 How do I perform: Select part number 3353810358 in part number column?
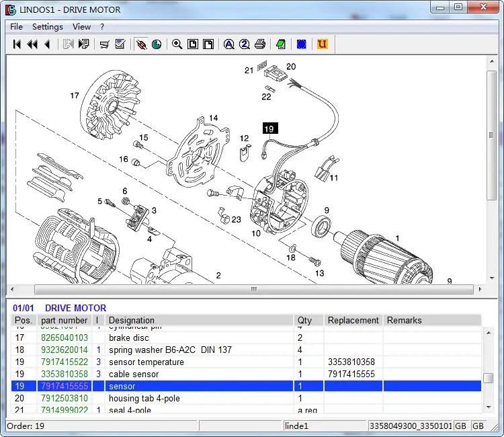(x=65, y=374)
